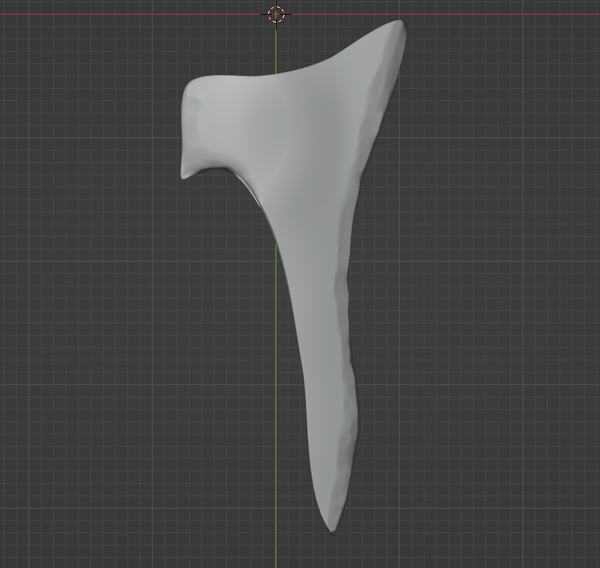Click the red X-axis line right of the 3D cursor
600x568 pixels.
pyautogui.click(x=480, y=15)
